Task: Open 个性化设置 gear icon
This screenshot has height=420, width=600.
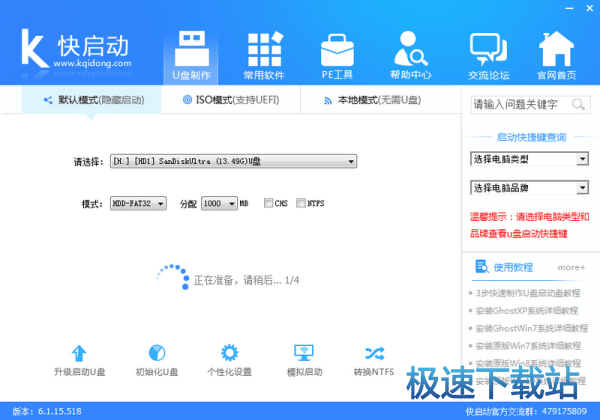Action: click(230, 353)
